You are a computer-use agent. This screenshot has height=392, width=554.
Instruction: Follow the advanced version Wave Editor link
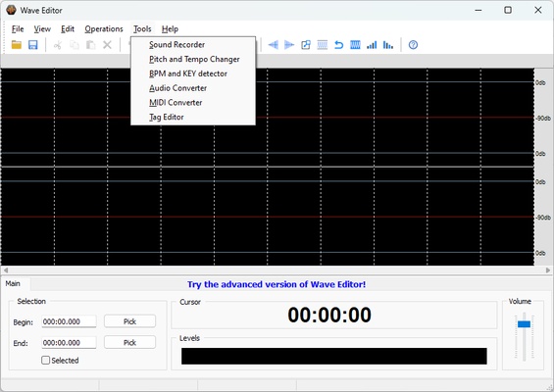(277, 284)
